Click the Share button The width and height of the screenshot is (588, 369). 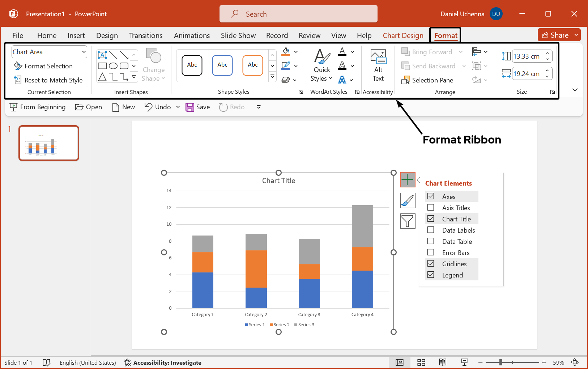tap(556, 35)
